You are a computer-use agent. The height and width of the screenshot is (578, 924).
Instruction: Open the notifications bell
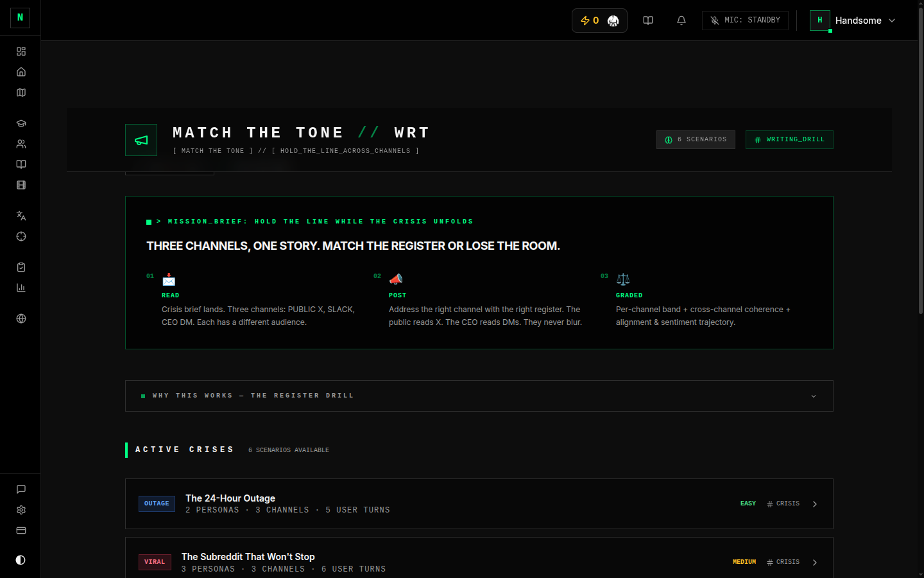681,21
